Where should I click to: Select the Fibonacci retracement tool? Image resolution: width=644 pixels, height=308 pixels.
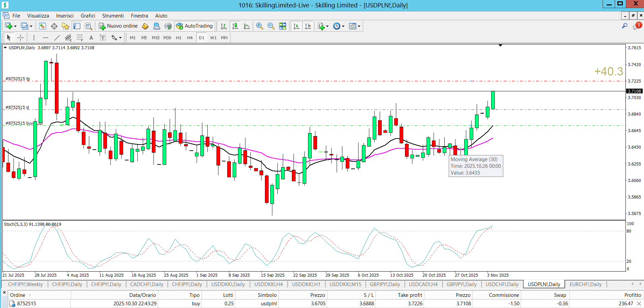[79, 38]
